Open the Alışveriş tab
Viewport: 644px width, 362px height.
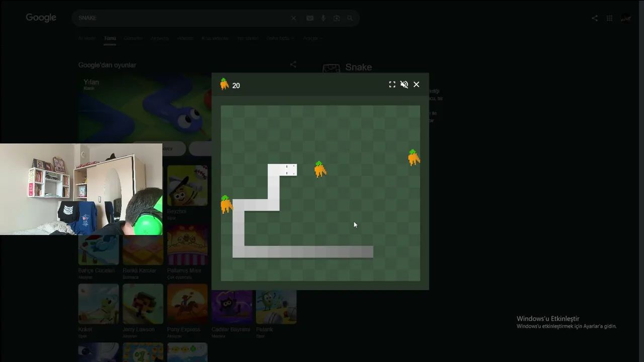point(159,38)
